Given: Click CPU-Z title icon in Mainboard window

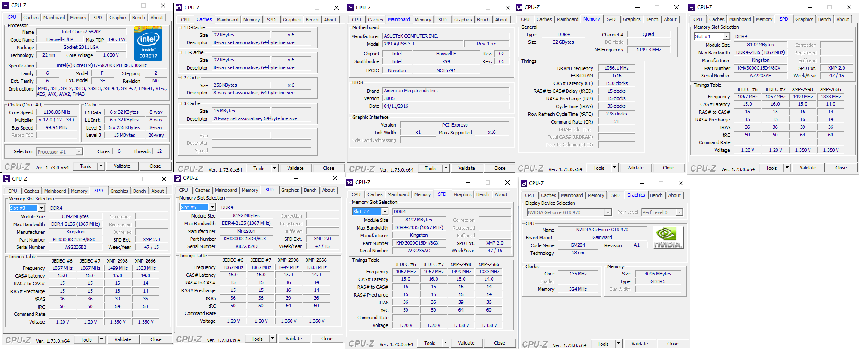Looking at the screenshot, I should point(350,8).
